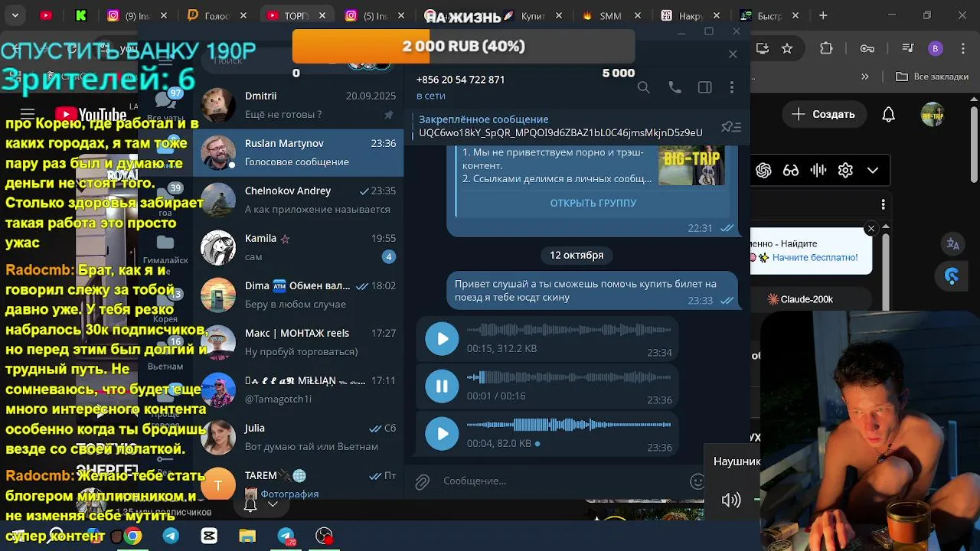This screenshot has height=551, width=980.
Task: Go to YouTube home via logo
Action: pyautogui.click(x=90, y=115)
